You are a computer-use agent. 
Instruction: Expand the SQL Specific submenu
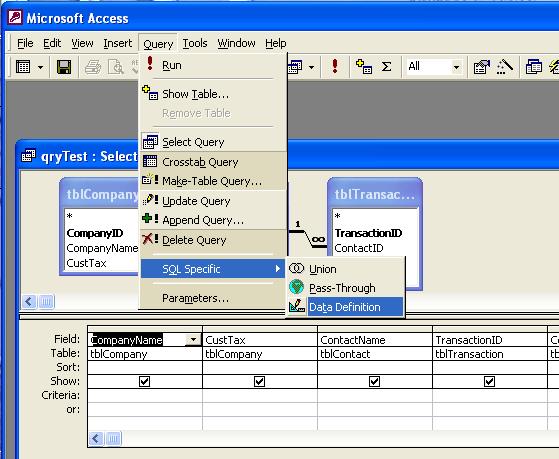pyautogui.click(x=212, y=269)
